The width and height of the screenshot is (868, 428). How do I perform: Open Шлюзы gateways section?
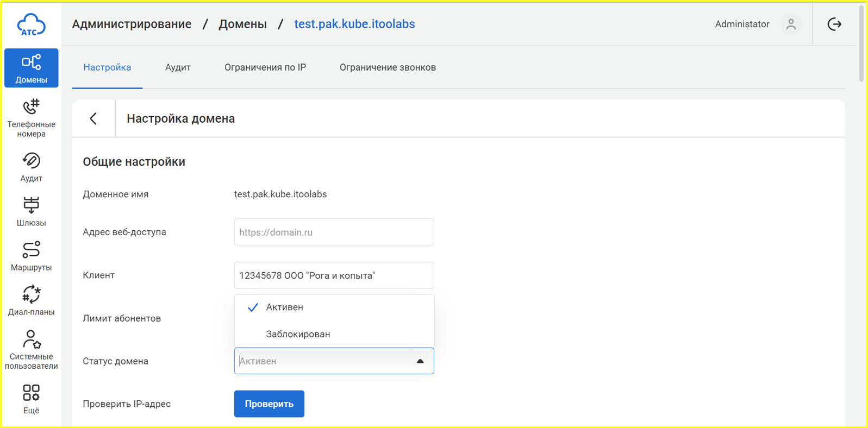[x=31, y=211]
